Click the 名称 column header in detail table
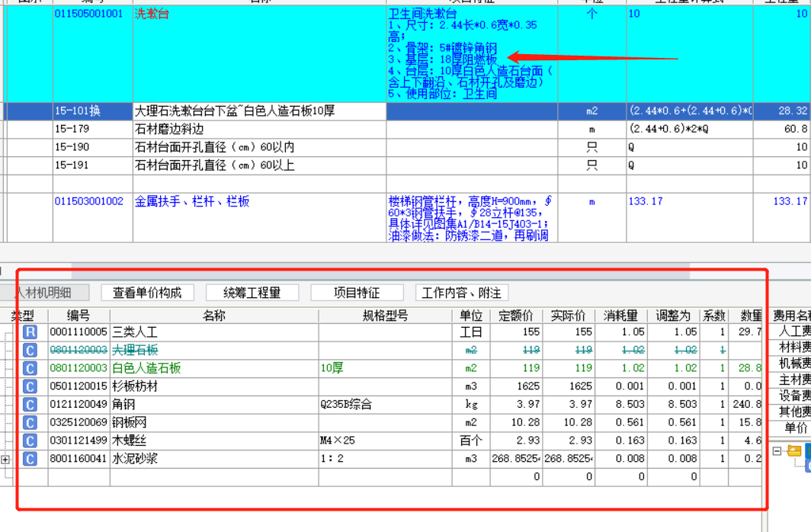The image size is (811, 532). (x=214, y=316)
